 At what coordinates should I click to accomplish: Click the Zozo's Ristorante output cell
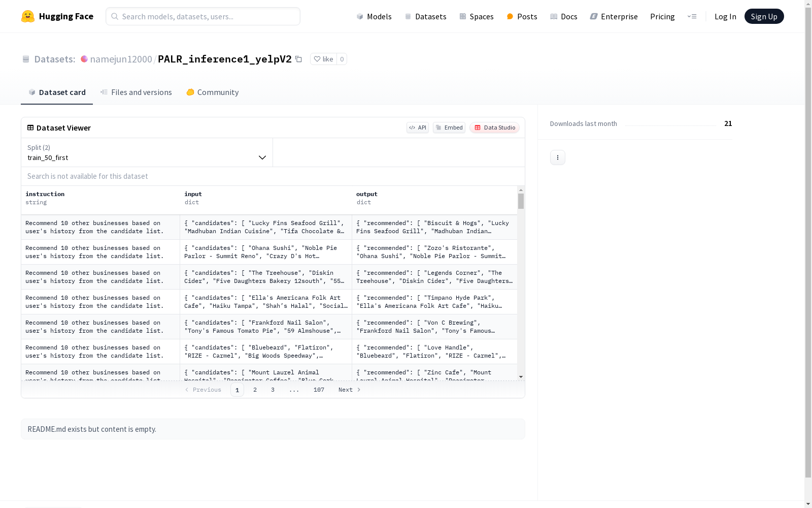pos(434,252)
